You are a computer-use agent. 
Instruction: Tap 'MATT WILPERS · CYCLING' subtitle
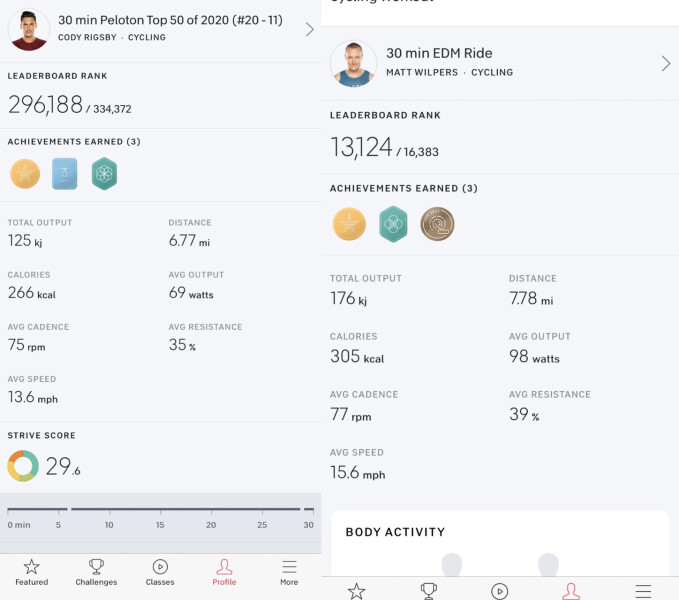point(449,72)
